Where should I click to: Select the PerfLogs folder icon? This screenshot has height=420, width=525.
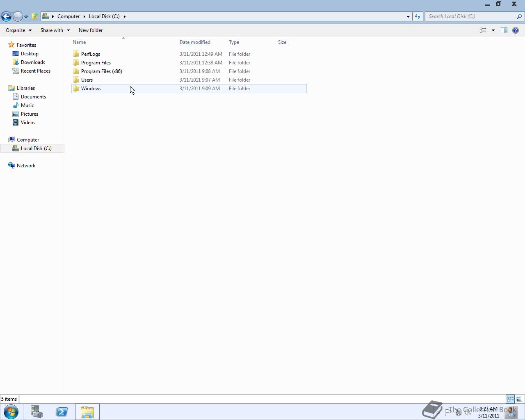76,54
